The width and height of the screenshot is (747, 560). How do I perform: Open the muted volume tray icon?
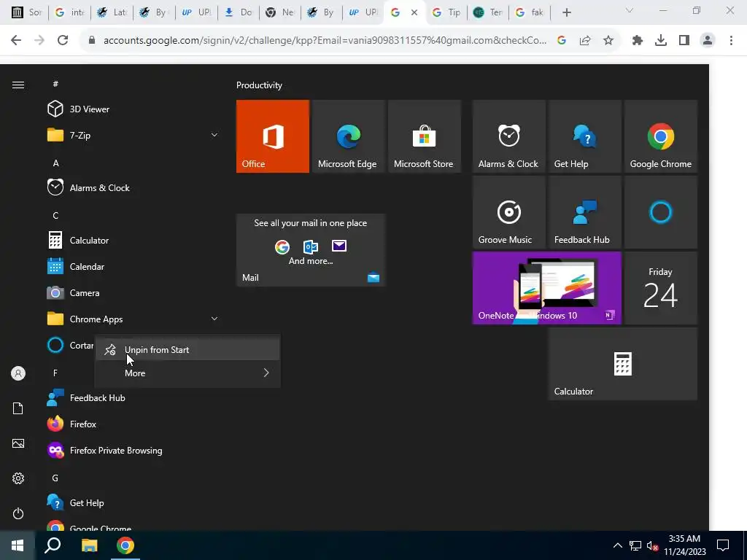point(653,546)
